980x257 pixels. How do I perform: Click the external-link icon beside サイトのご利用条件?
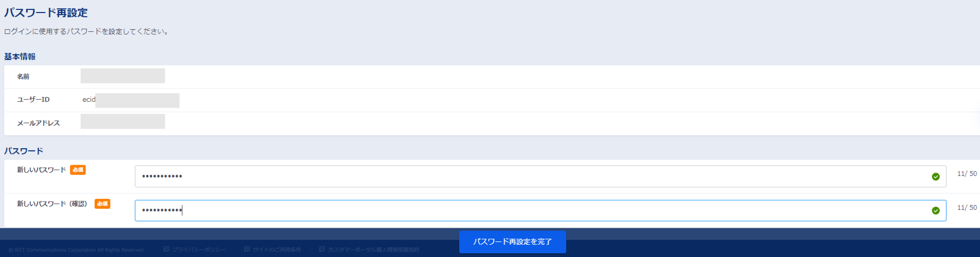point(247,249)
